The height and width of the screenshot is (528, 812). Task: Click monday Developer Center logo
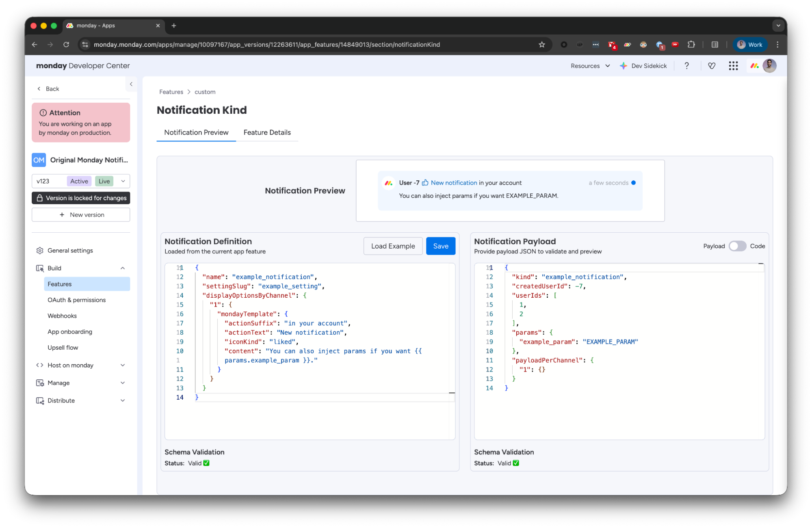pyautogui.click(x=83, y=66)
